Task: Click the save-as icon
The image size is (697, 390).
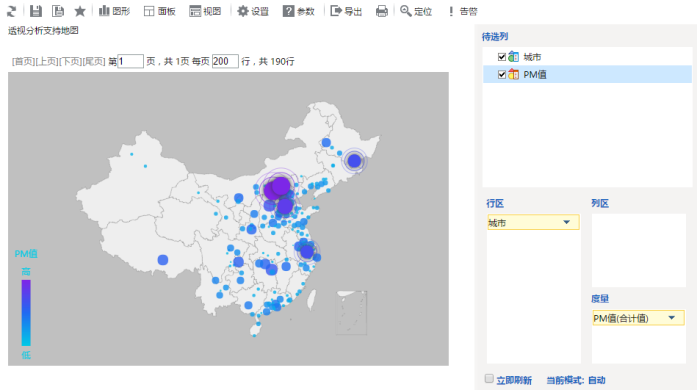Action: coord(58,11)
